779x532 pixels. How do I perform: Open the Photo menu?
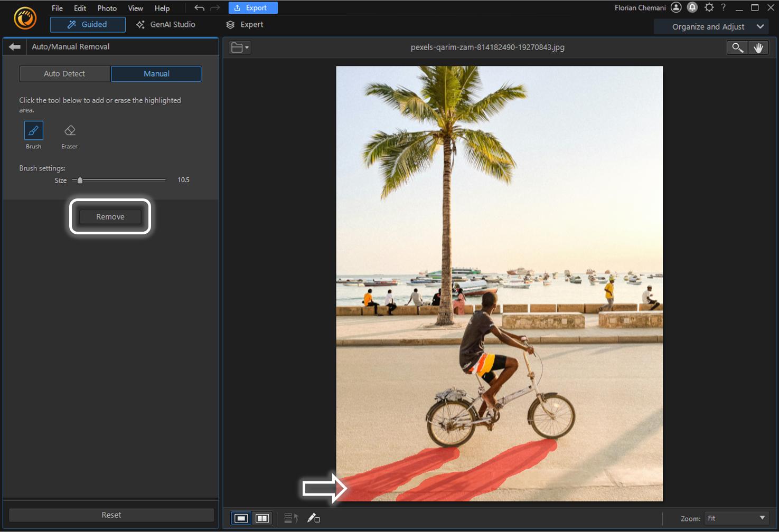pos(107,8)
